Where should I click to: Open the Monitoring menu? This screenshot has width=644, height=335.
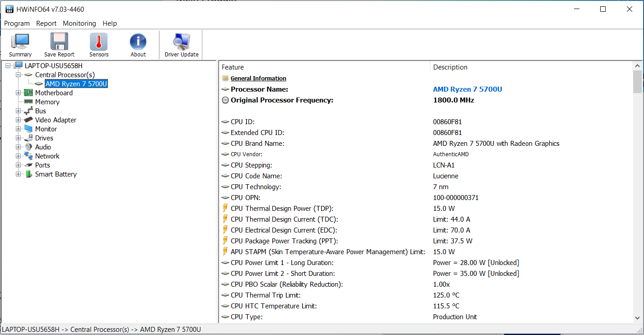79,23
